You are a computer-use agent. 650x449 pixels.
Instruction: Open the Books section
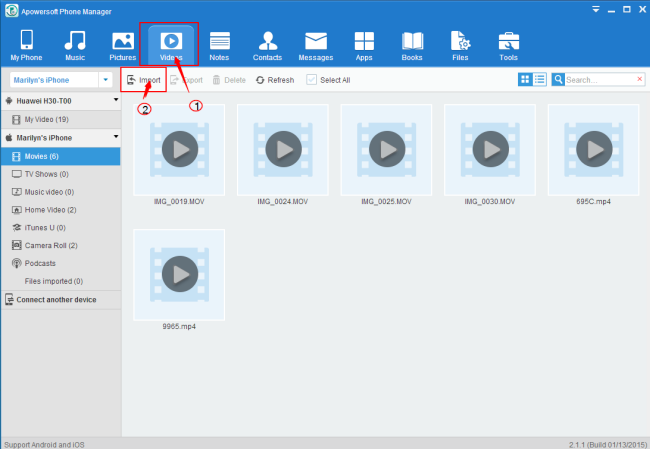click(x=412, y=45)
